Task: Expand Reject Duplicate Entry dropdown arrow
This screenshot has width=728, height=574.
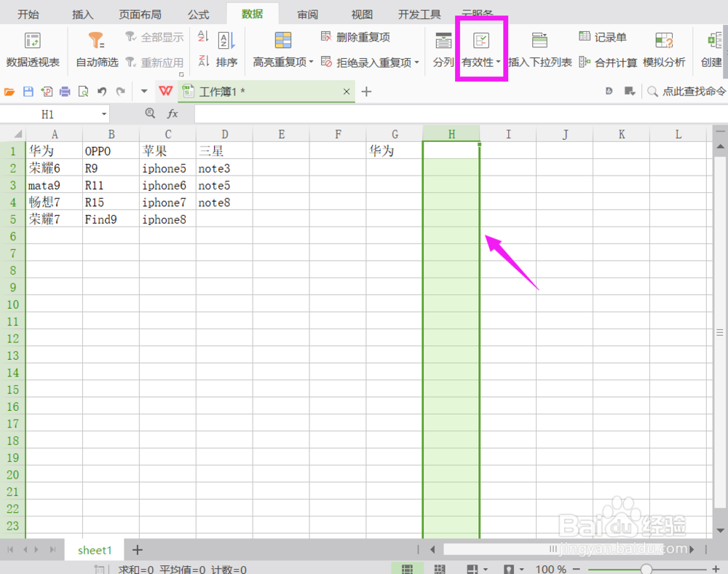Action: click(417, 62)
